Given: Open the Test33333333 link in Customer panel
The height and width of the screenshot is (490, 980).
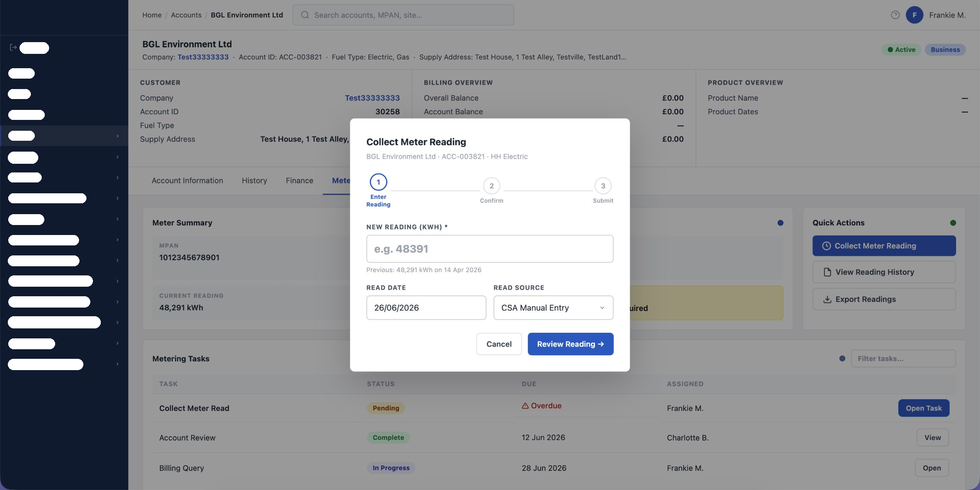Looking at the screenshot, I should [x=372, y=98].
